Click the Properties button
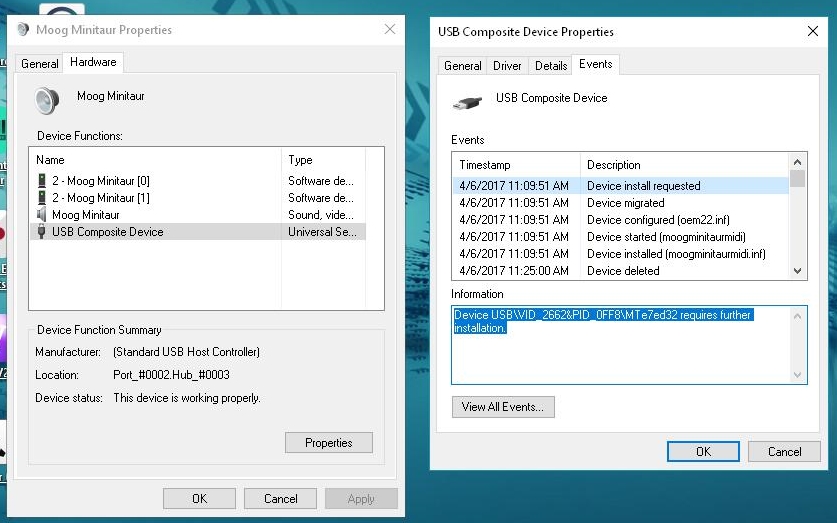This screenshot has height=523, width=837. (x=329, y=443)
